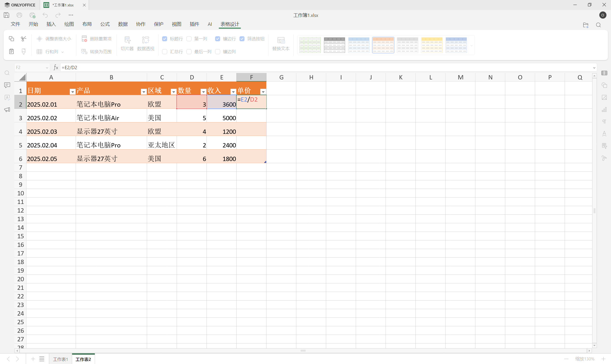
Task: Switch to the 数据 ribbon tab
Action: click(x=123, y=24)
